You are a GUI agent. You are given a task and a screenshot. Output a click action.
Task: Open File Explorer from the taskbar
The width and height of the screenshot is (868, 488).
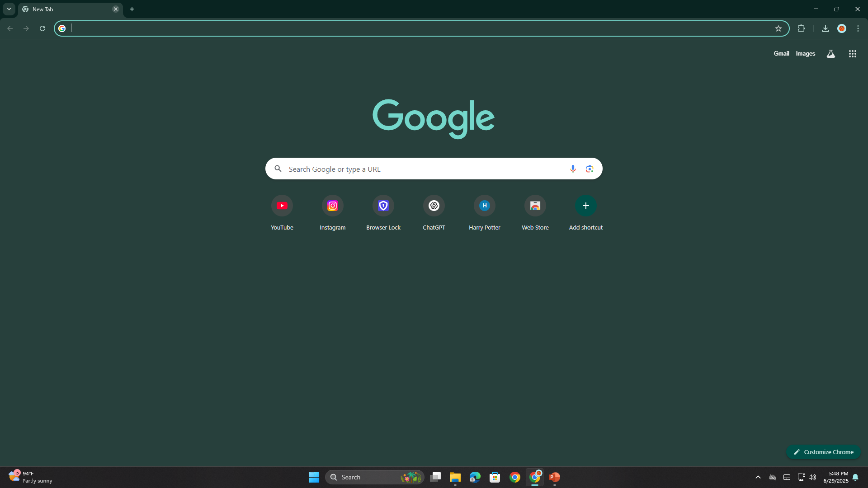point(455,477)
